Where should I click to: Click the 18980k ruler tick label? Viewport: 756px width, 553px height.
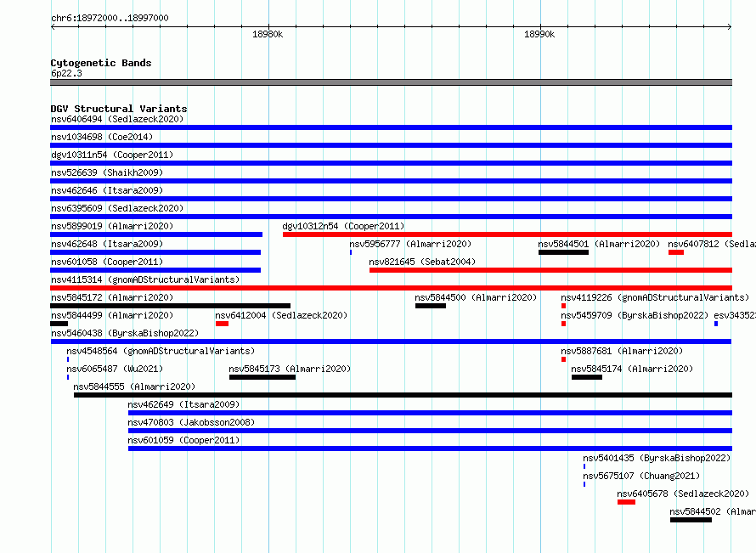point(268,34)
